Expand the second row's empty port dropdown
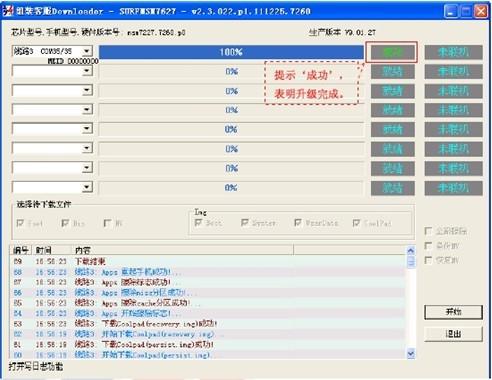The image size is (492, 380). click(x=87, y=71)
